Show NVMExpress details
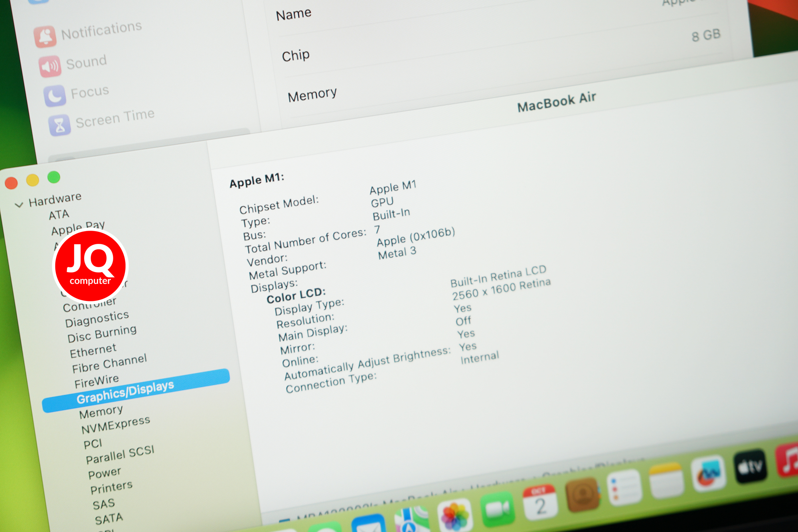The image size is (798, 532). click(x=116, y=425)
